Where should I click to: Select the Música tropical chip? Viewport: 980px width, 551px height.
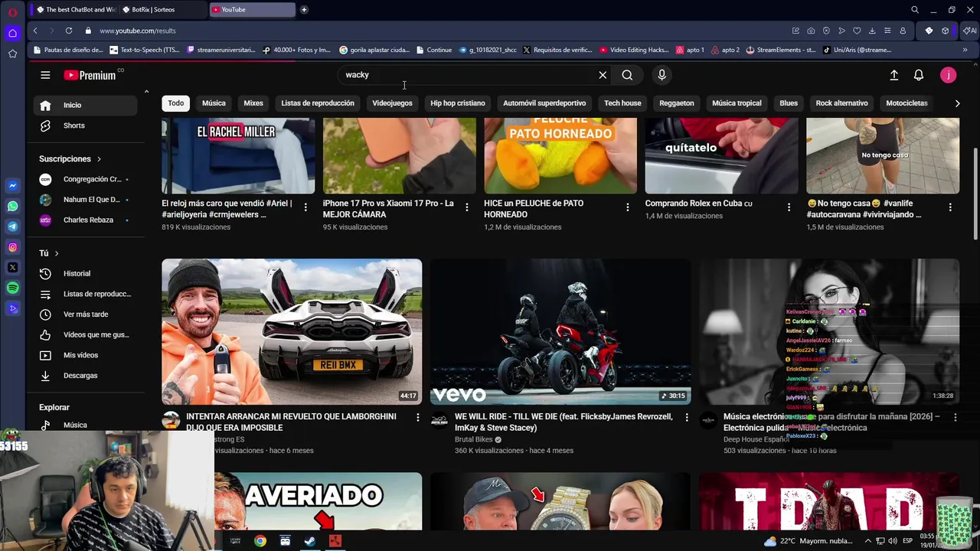(x=737, y=103)
